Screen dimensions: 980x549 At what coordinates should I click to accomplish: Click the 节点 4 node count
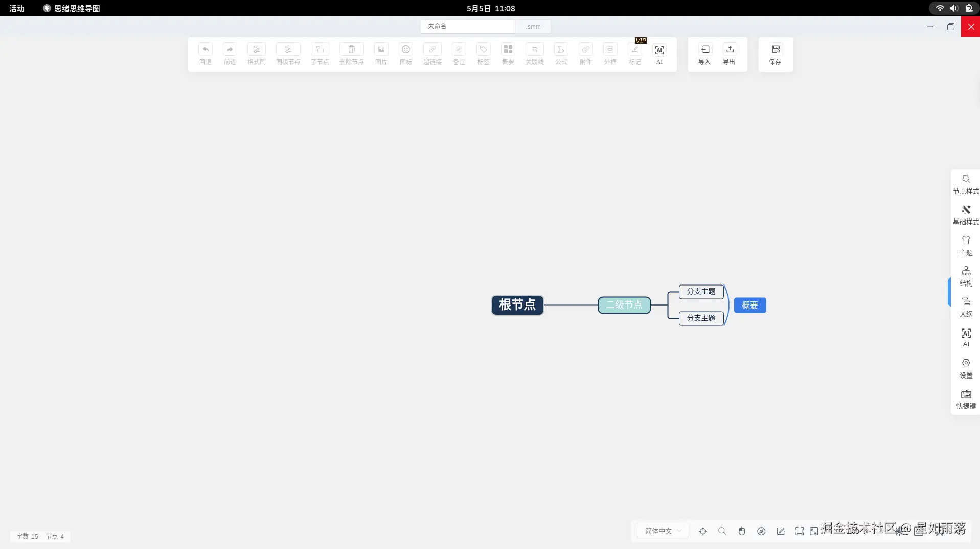tap(55, 536)
